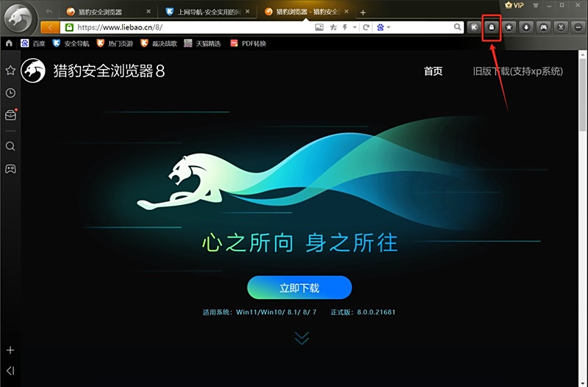This screenshot has width=588, height=387.
Task: Open sidebar search magnifier icon
Action: pos(10,146)
